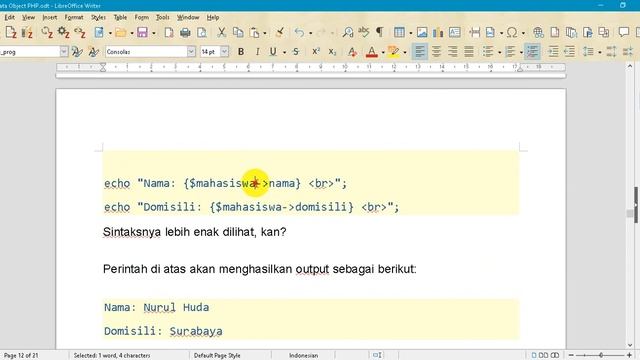Run the spelling check abc icon
Image resolution: width=640 pixels, height=360 pixels.
pyautogui.click(x=363, y=32)
